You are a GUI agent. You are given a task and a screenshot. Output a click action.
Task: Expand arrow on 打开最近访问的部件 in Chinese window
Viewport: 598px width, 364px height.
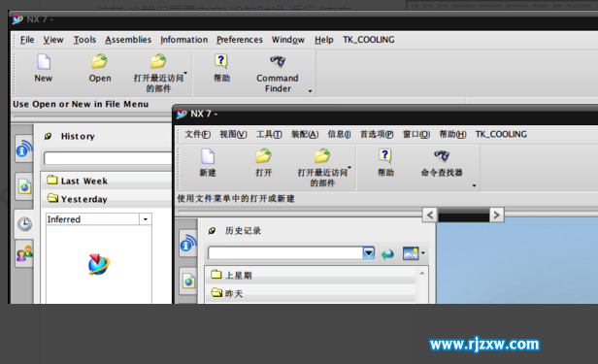click(x=349, y=167)
